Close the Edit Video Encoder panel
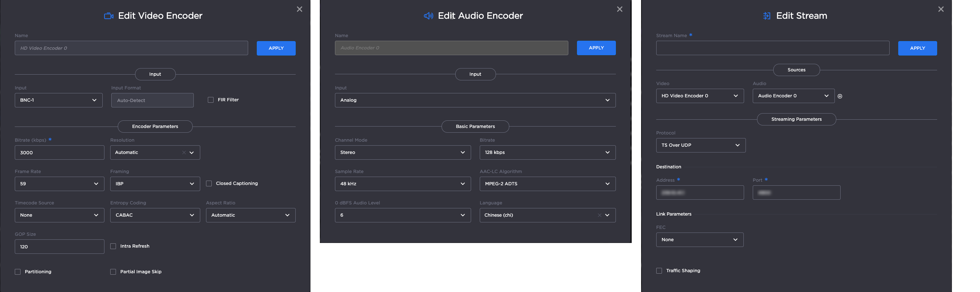 [299, 9]
